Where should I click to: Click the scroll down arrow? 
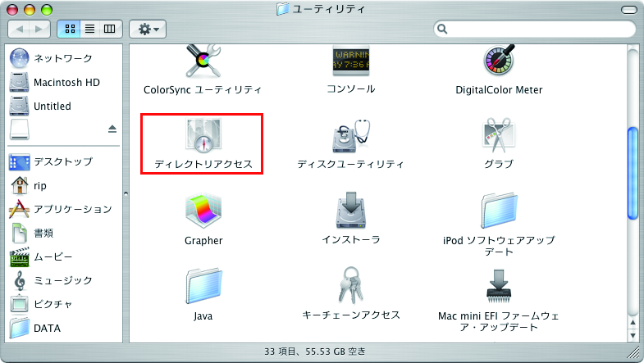[x=633, y=335]
